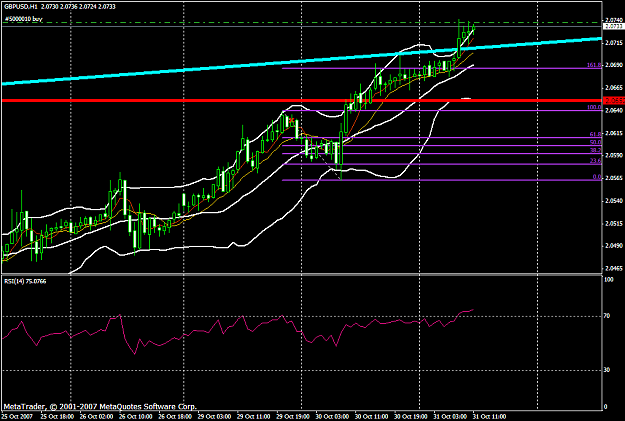The height and width of the screenshot is (421, 625).
Task: Click the '30 Oct 19:00' time label
Action: point(411,416)
